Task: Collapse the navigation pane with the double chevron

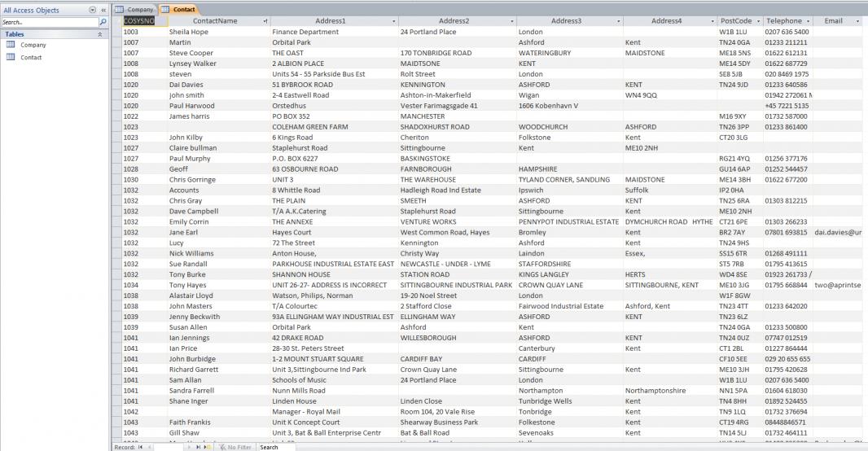Action: coord(103,10)
